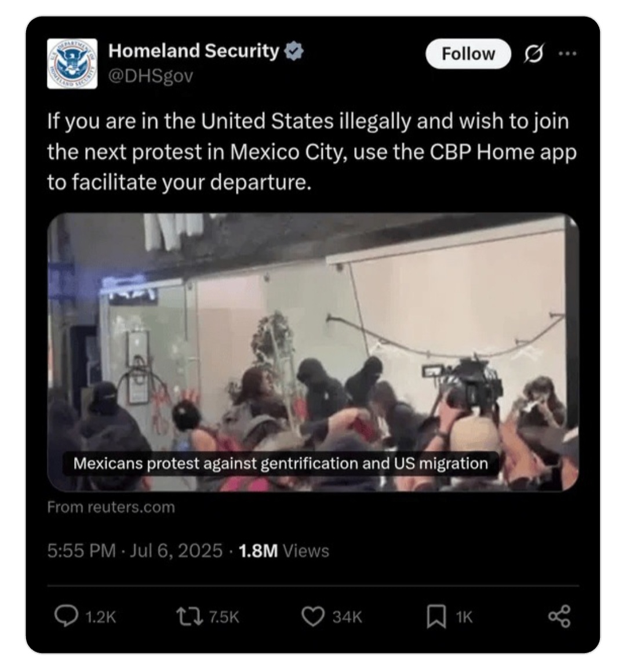Image resolution: width=626 pixels, height=672 pixels.
Task: Click the 34K likes count
Action: tap(348, 617)
